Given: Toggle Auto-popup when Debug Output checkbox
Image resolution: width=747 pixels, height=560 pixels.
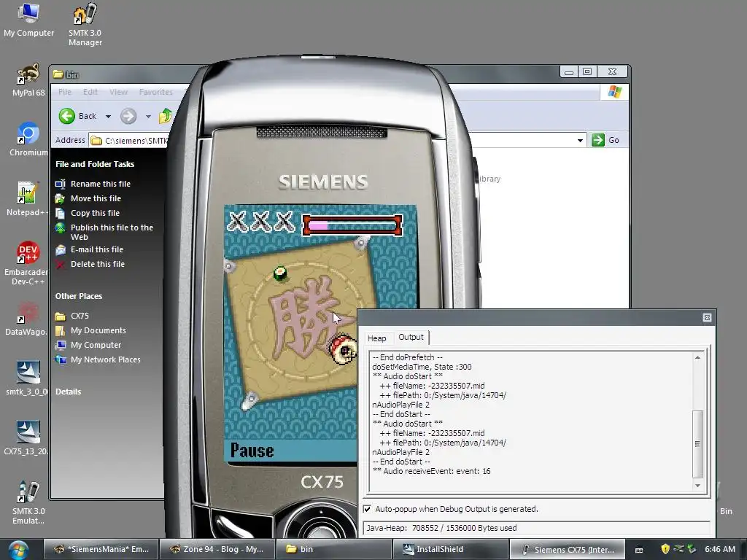Looking at the screenshot, I should (x=367, y=509).
